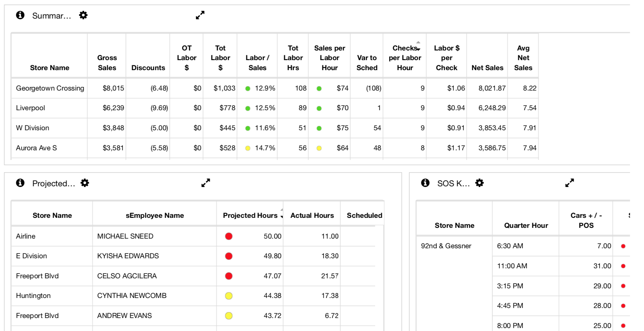Click the red indicator for MICHAEL SNEED
The width and height of the screenshot is (644, 331).
[229, 236]
